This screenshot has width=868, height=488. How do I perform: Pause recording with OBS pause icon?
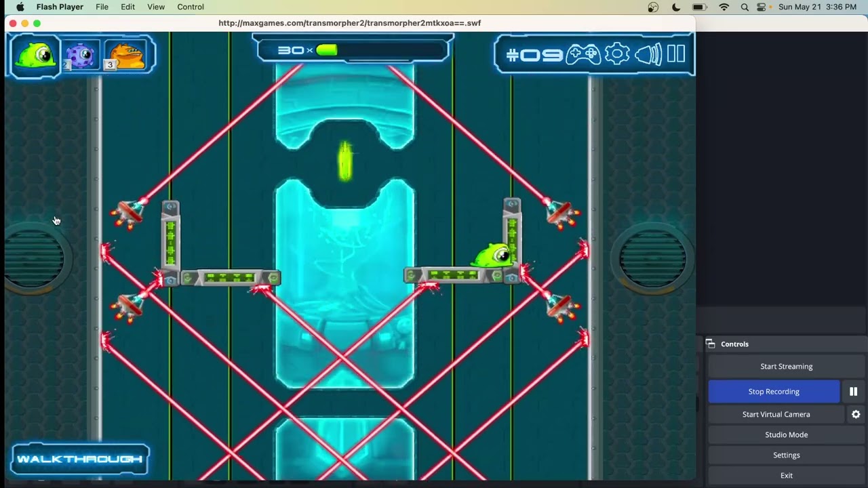[853, 392]
